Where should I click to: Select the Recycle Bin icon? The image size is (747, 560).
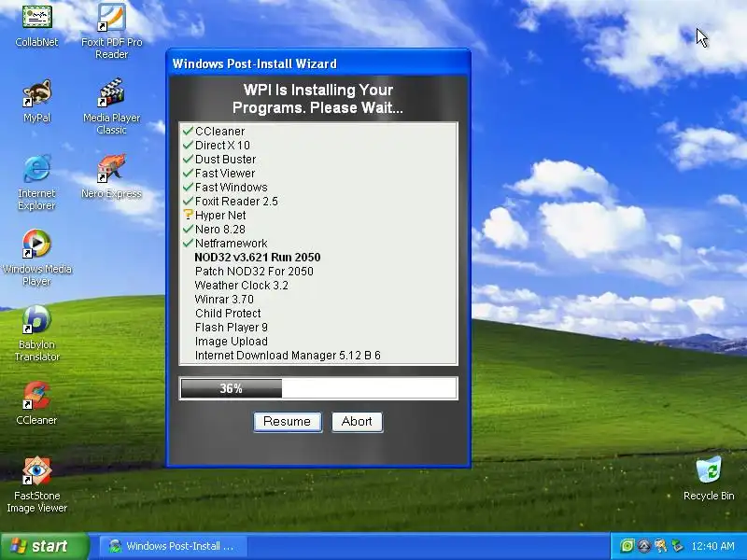709,470
